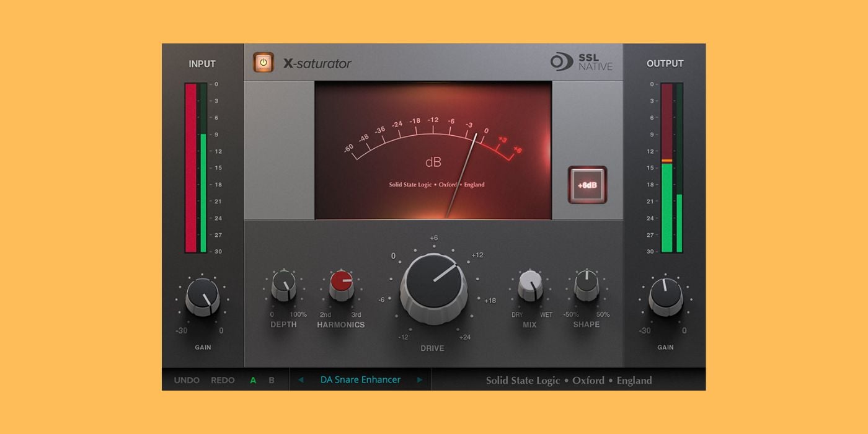Click the Mix dry/wet knob
Viewport: 868px width, 434px height.
coord(530,285)
